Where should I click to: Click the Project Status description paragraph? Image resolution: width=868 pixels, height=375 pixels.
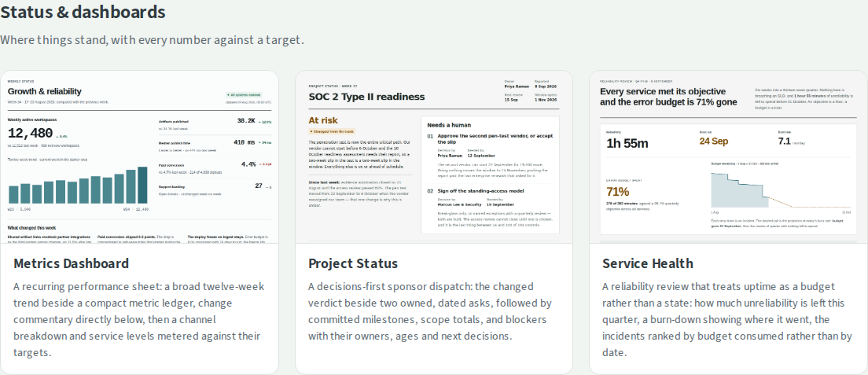[430, 311]
